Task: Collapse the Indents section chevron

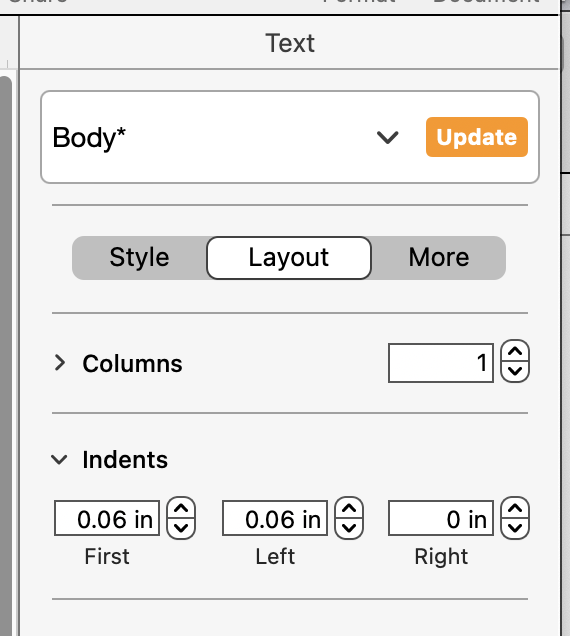Action: tap(59, 460)
